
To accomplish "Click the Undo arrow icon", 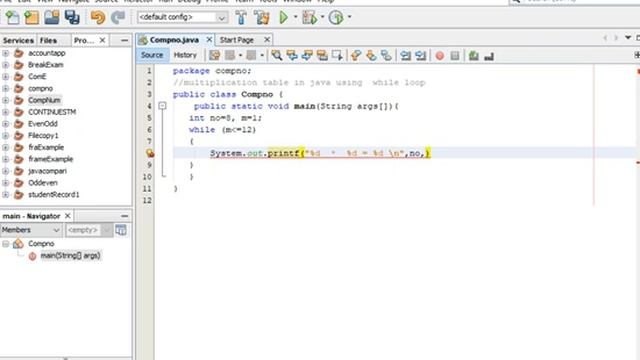I will tap(98, 17).
